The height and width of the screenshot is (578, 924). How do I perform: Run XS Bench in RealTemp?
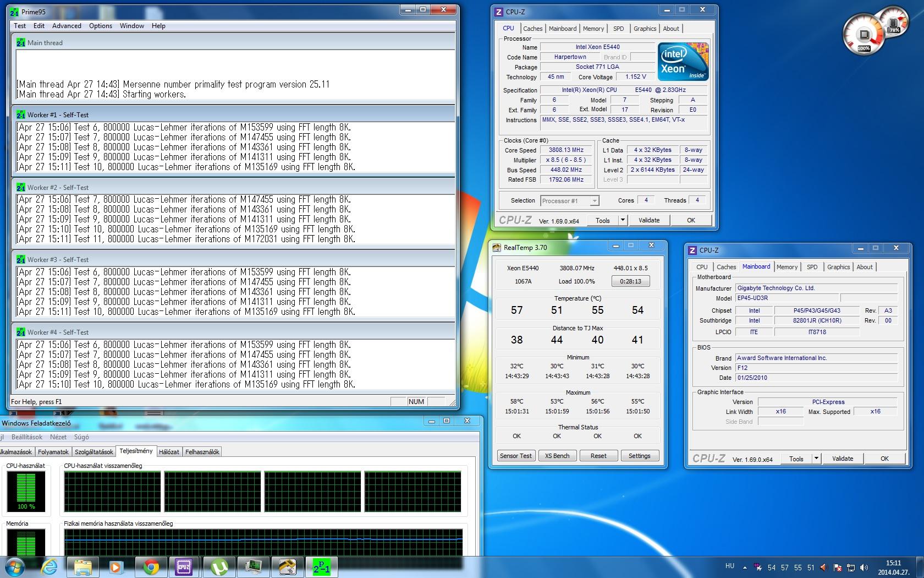pos(557,456)
